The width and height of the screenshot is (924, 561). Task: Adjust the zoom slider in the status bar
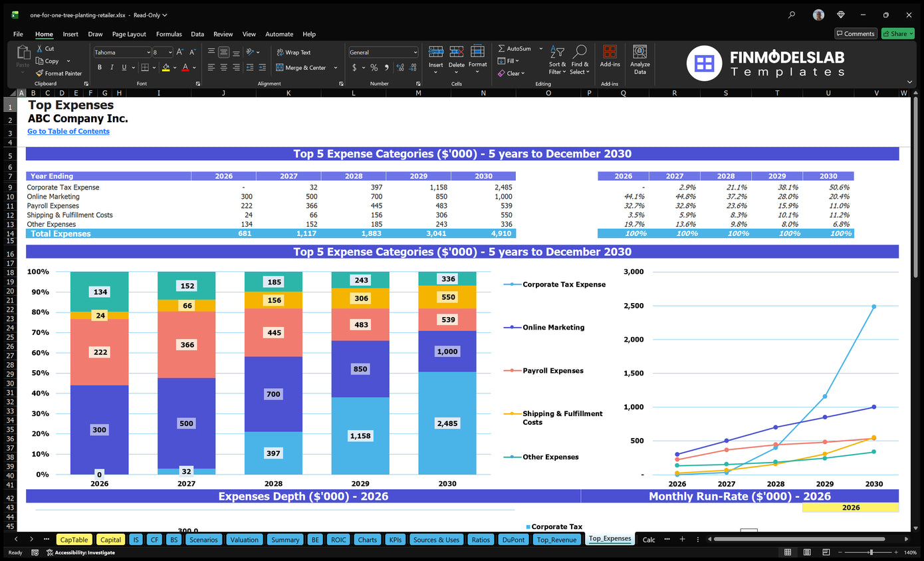pos(871,552)
